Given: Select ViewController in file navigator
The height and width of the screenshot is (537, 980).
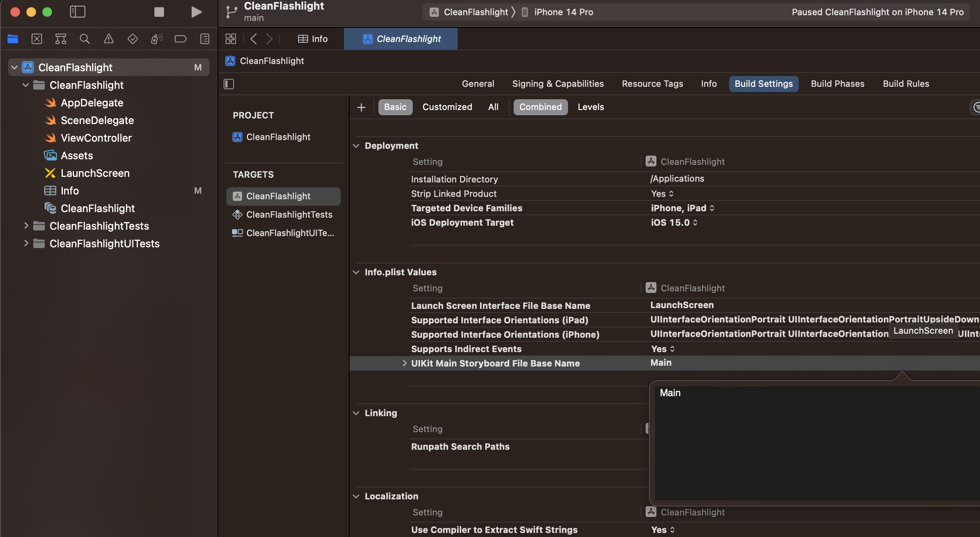Looking at the screenshot, I should click(96, 138).
